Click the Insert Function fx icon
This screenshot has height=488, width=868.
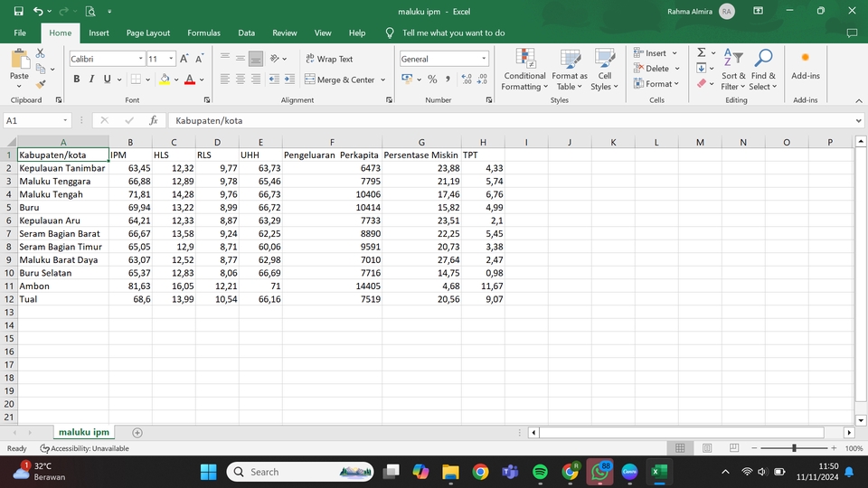pos(154,120)
